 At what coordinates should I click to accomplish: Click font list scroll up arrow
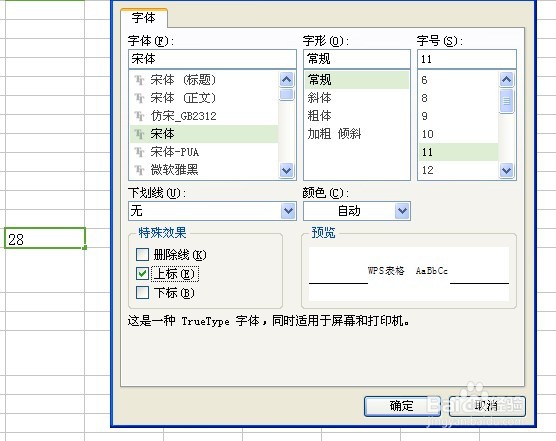point(287,80)
